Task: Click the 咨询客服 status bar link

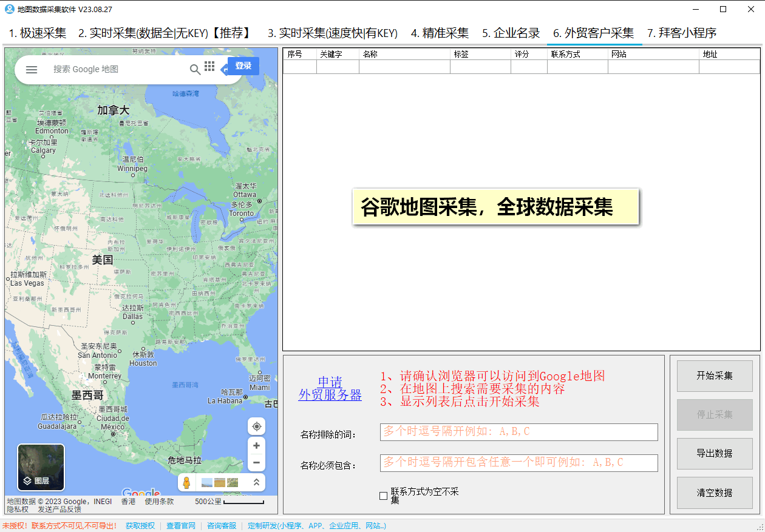Action: tap(222, 526)
